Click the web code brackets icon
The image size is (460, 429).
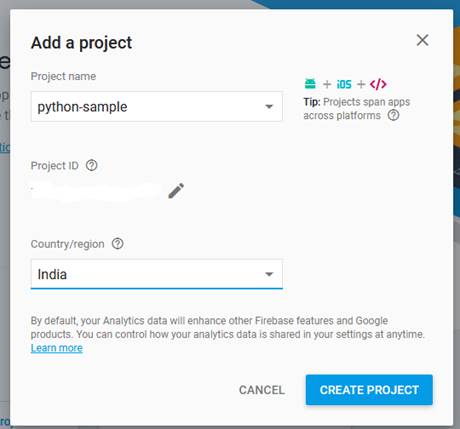pyautogui.click(x=378, y=84)
